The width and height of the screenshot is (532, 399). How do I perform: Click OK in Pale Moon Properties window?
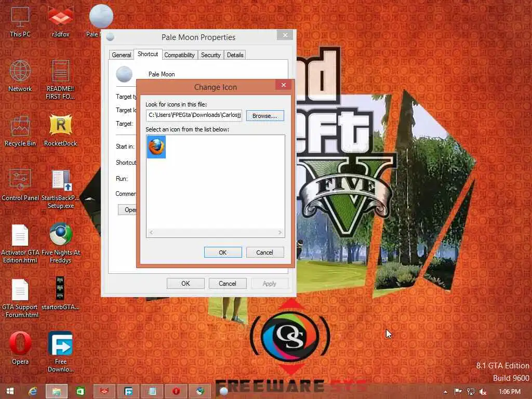185,283
